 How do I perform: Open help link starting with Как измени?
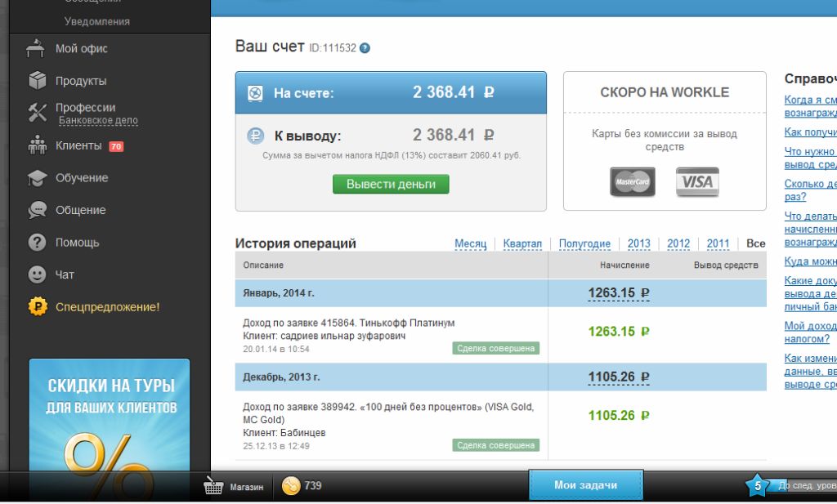pyautogui.click(x=810, y=371)
